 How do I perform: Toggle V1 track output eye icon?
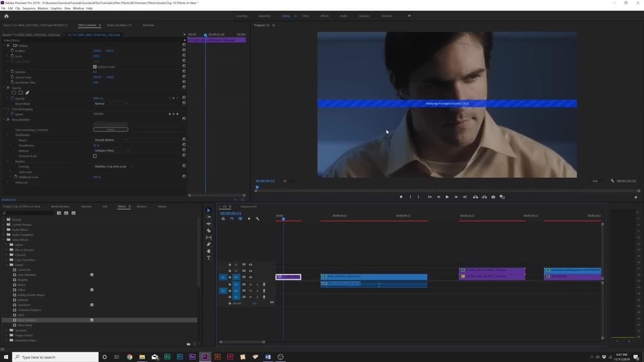coord(250,277)
